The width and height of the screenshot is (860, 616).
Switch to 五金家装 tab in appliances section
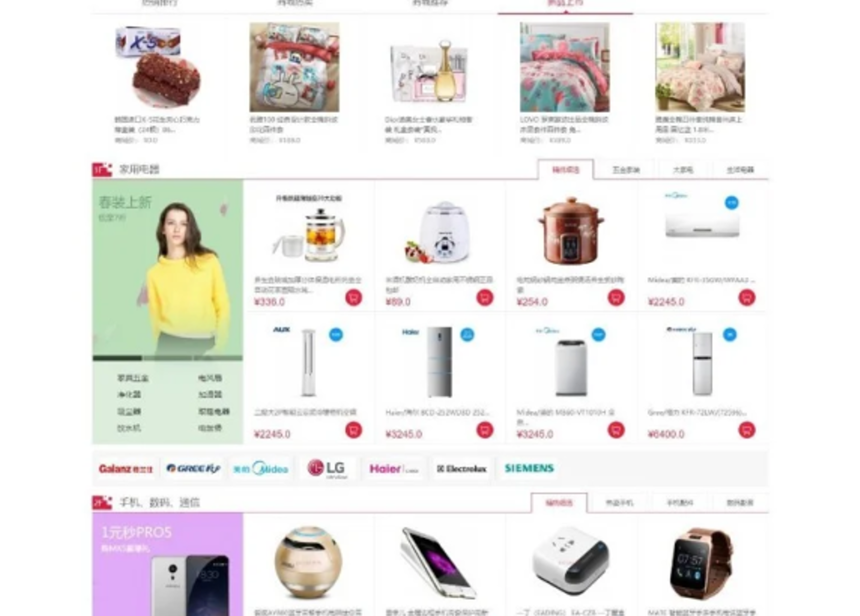pyautogui.click(x=626, y=170)
